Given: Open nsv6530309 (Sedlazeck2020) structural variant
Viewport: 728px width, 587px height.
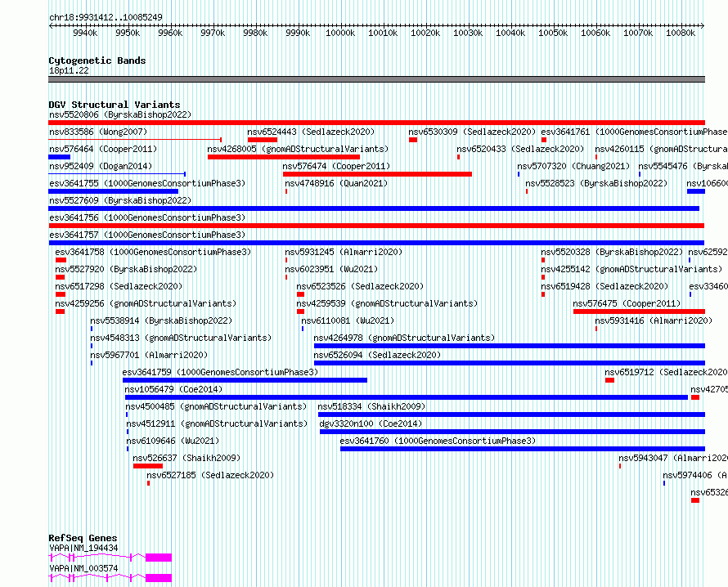Looking at the screenshot, I should [472, 132].
